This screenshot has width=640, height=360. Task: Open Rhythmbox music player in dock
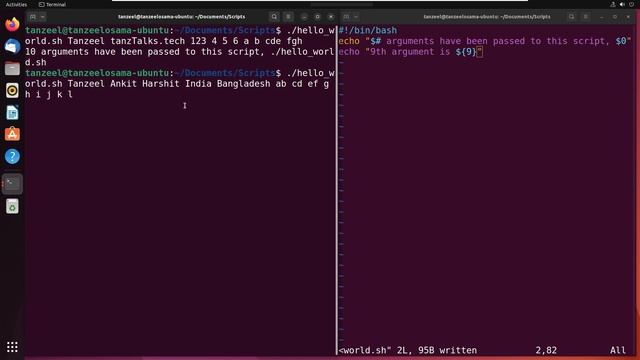coord(12,90)
